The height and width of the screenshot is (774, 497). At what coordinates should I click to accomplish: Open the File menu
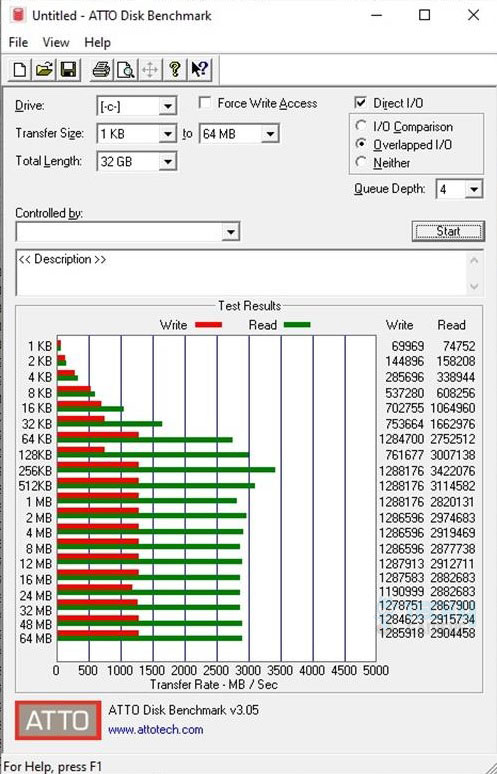click(x=18, y=42)
